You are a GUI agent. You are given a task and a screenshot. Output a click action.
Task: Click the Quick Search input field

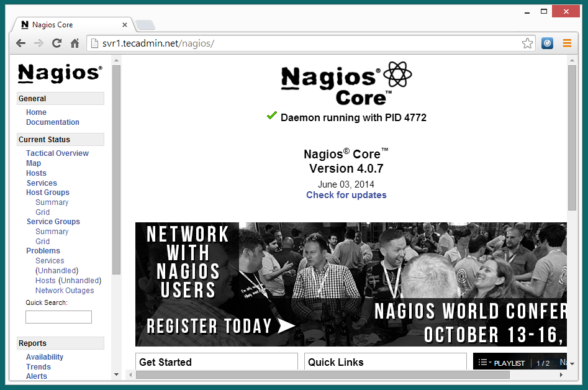pyautogui.click(x=58, y=317)
